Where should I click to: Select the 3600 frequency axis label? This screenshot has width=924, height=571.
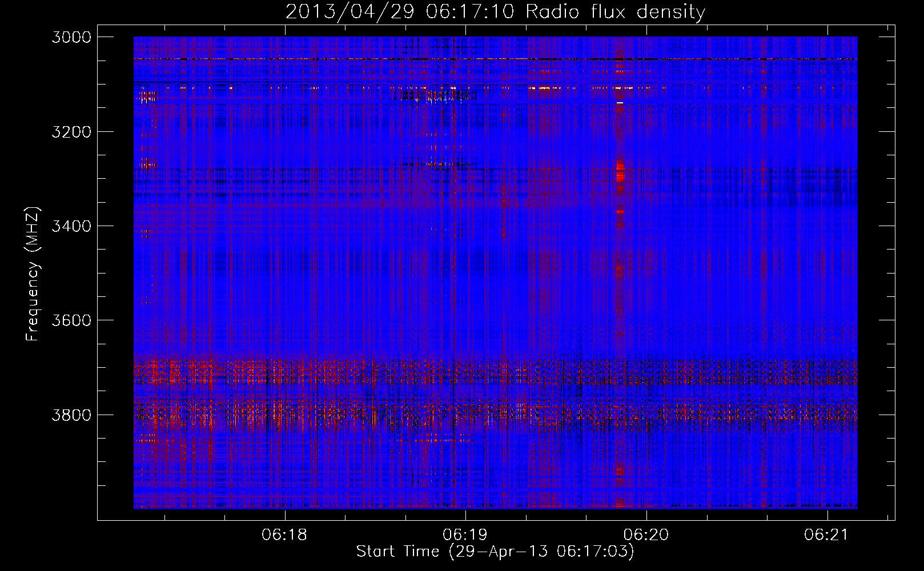71,320
